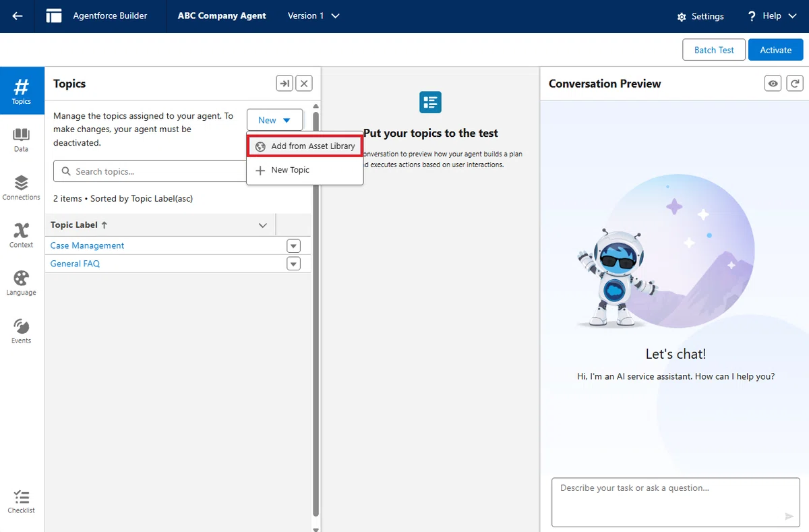
Task: Click the globe icon beside Add from Asset Library
Action: (260, 146)
